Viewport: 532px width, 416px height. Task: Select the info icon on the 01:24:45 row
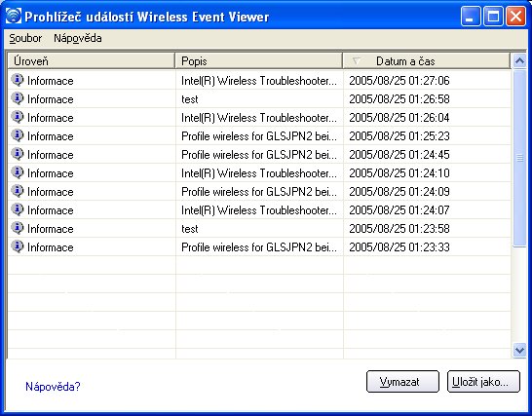coord(17,154)
